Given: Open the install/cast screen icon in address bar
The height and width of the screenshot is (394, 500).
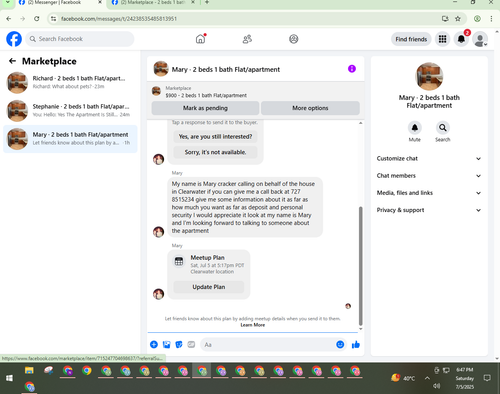Looking at the screenshot, I should click(x=445, y=19).
